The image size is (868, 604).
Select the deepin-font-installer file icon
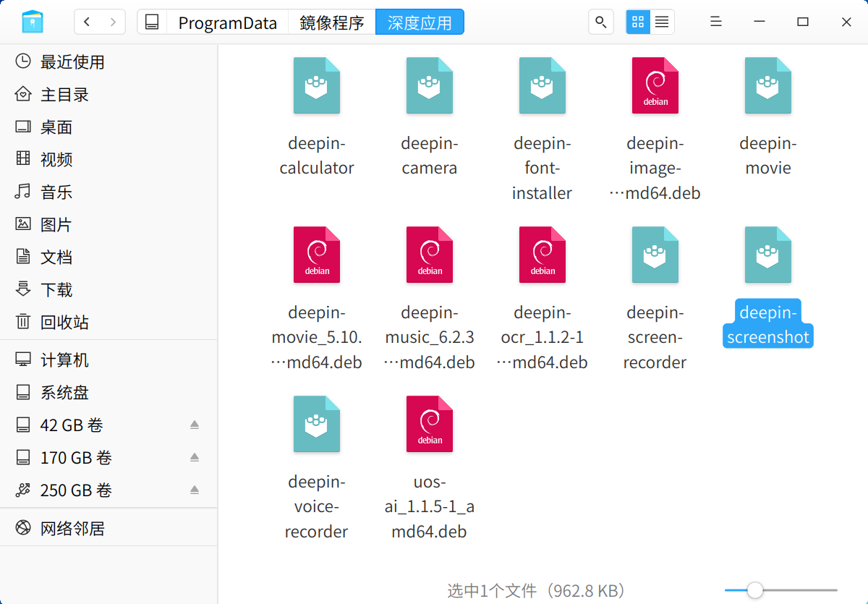pyautogui.click(x=542, y=85)
